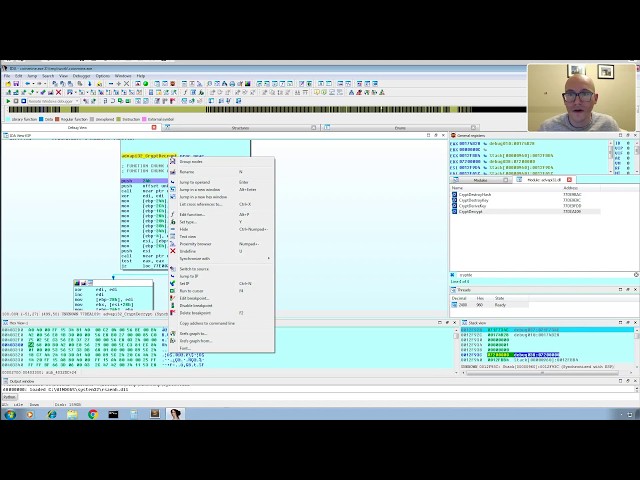Image resolution: width=640 pixels, height=480 pixels.
Task: Open the File menu
Action: tap(7, 76)
